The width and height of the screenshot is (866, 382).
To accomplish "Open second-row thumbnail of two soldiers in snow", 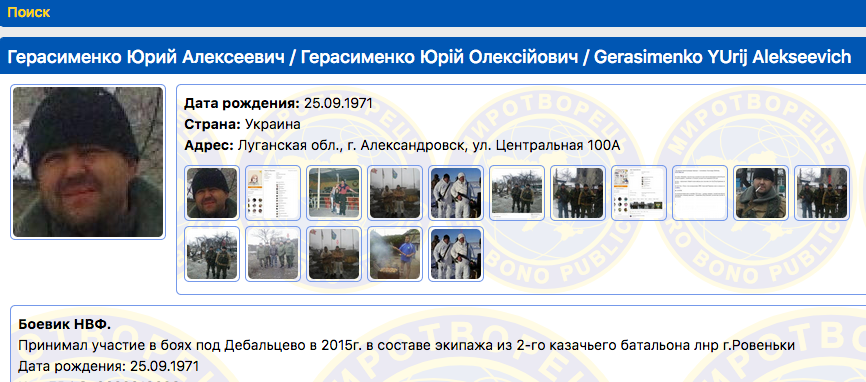I will pos(212,254).
